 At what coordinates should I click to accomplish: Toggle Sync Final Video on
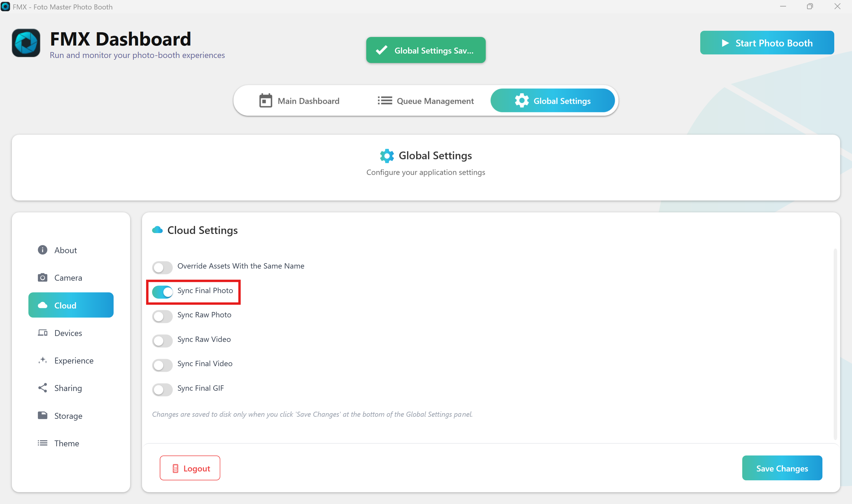(162, 365)
